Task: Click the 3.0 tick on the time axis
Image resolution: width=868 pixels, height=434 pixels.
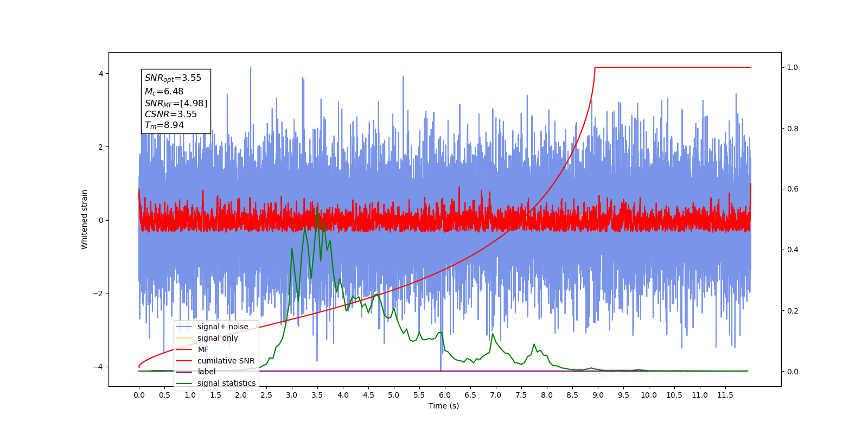Action: (292, 395)
